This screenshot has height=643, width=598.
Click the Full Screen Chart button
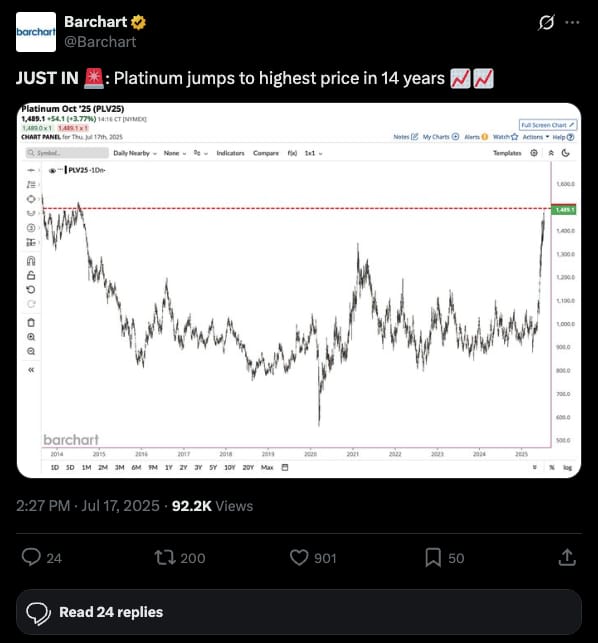coord(548,125)
